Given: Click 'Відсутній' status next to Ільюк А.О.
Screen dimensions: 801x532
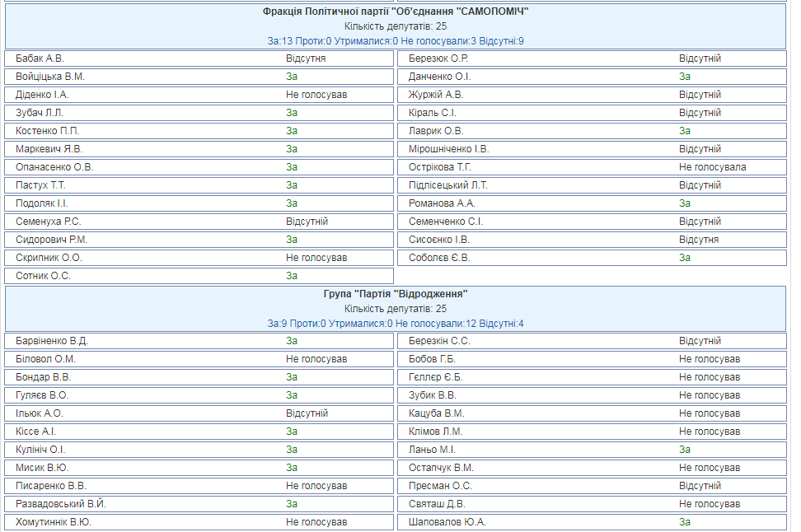Looking at the screenshot, I should point(307,413).
